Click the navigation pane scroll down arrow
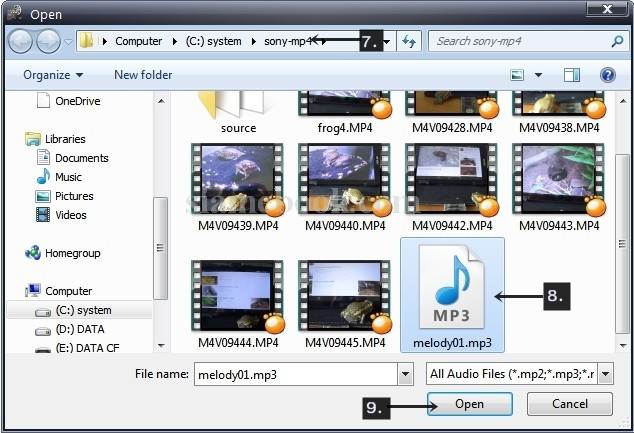The image size is (634, 433). (161, 345)
